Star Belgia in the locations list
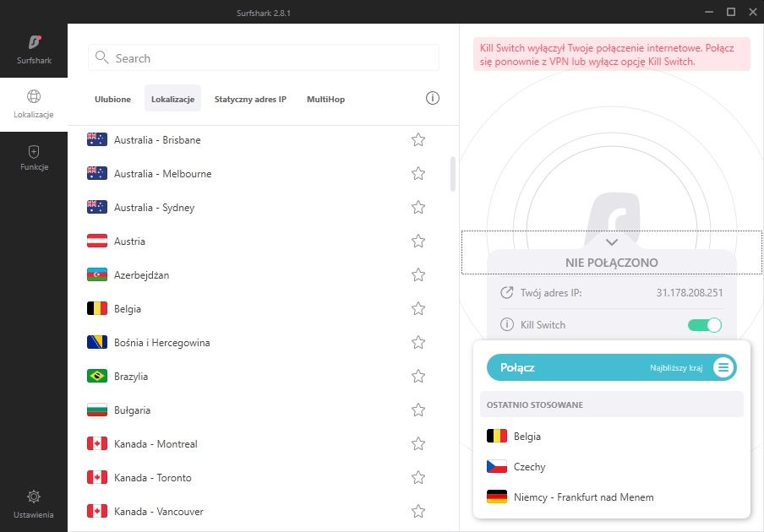This screenshot has width=764, height=532. (x=418, y=308)
